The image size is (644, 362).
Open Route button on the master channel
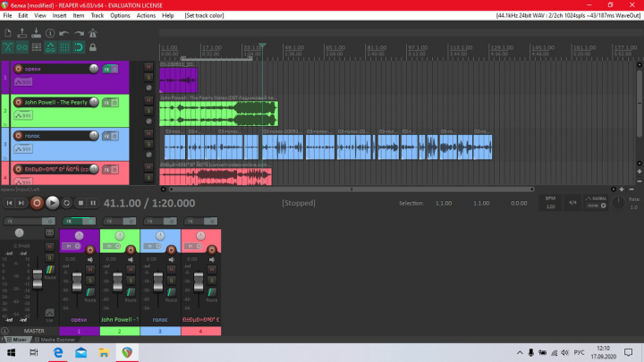click(x=50, y=272)
